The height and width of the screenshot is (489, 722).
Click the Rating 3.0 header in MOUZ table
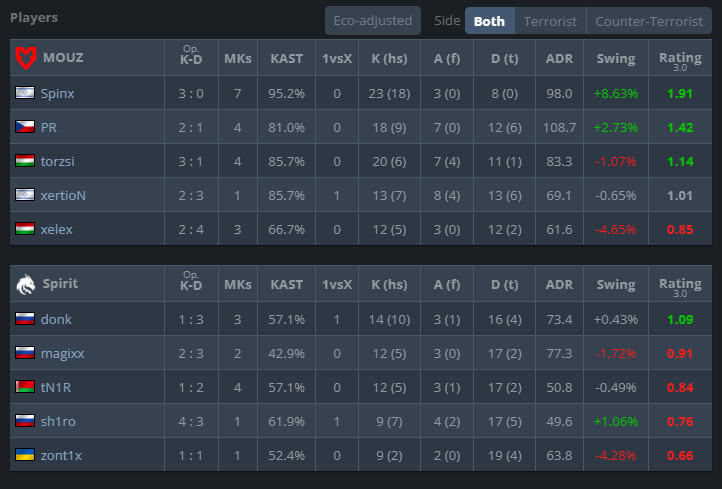(680, 60)
